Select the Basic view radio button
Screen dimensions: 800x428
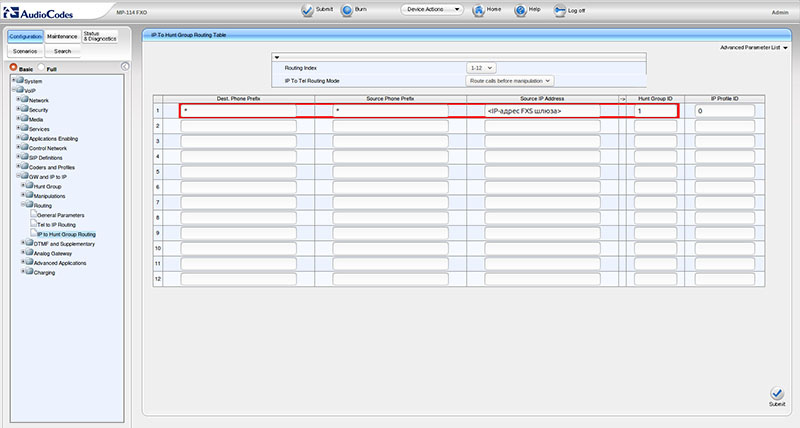tap(13, 67)
